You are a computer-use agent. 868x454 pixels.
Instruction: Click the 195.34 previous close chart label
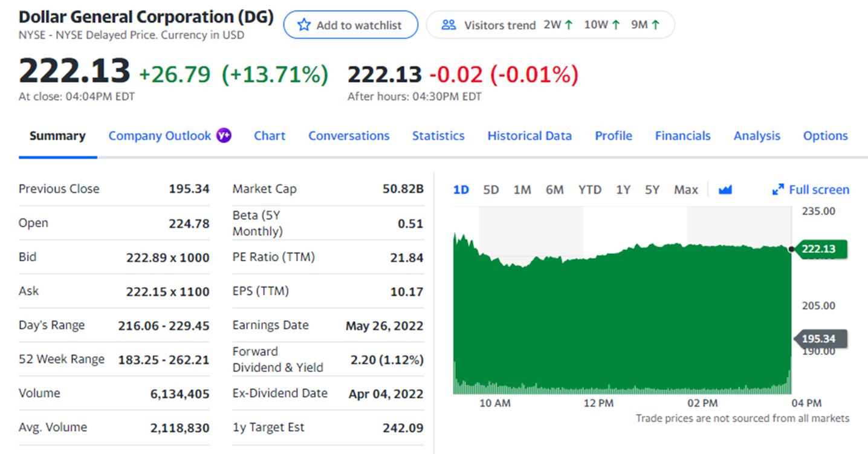point(820,339)
